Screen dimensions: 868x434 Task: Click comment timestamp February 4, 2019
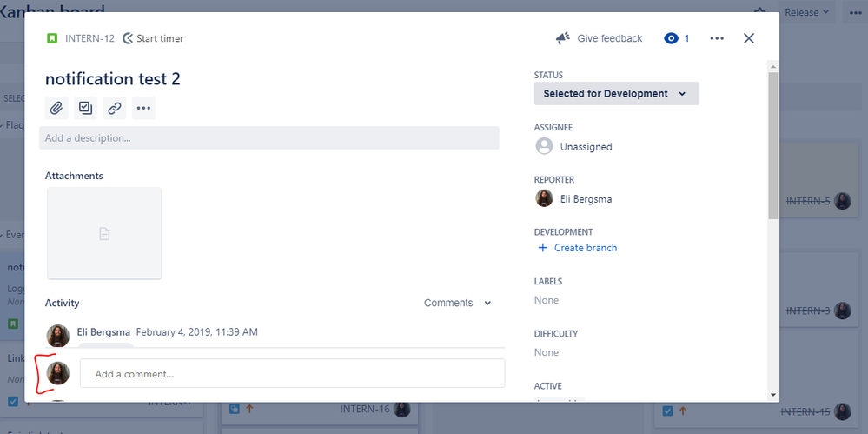(x=197, y=332)
